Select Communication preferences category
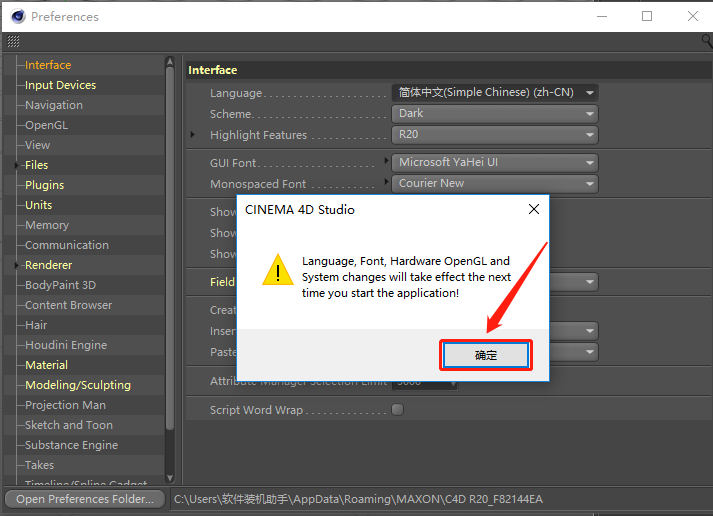 point(67,245)
